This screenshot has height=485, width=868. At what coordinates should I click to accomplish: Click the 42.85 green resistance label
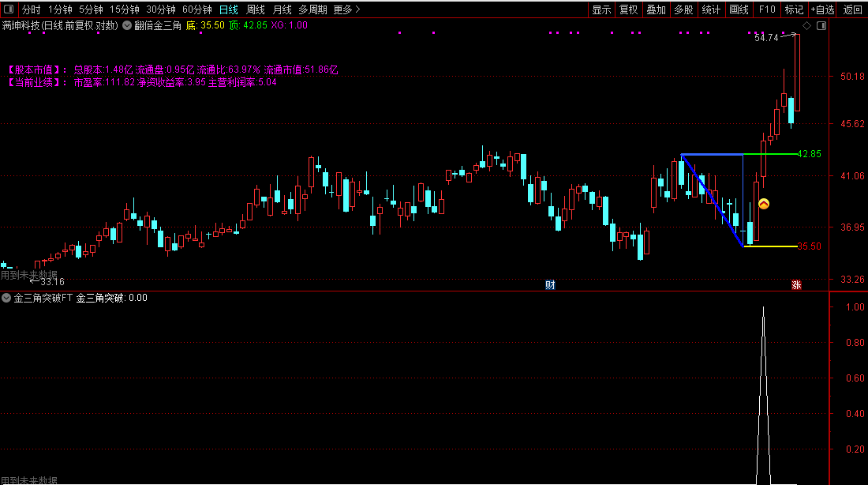[x=810, y=154]
